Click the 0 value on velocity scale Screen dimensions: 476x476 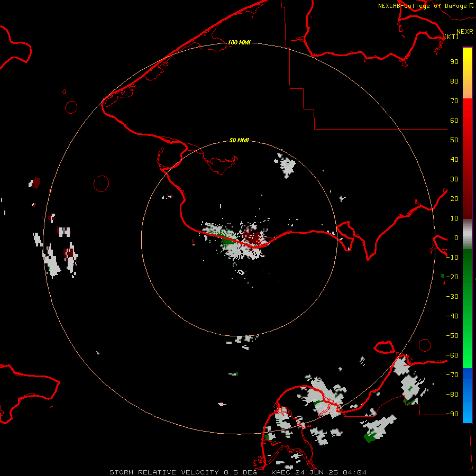tap(456, 237)
